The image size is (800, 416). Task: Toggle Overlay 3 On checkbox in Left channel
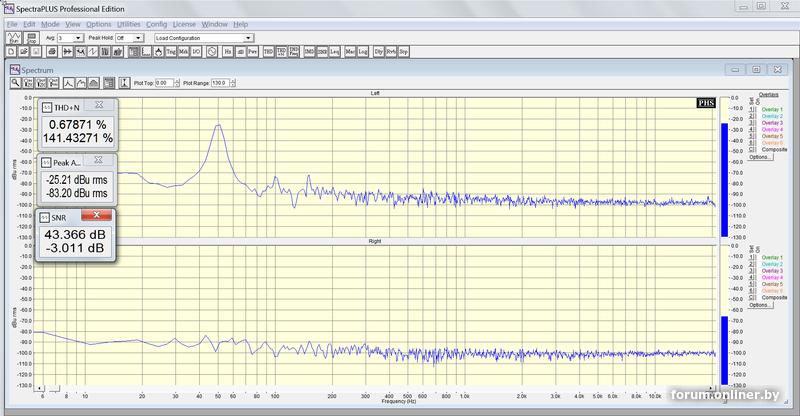pos(756,123)
